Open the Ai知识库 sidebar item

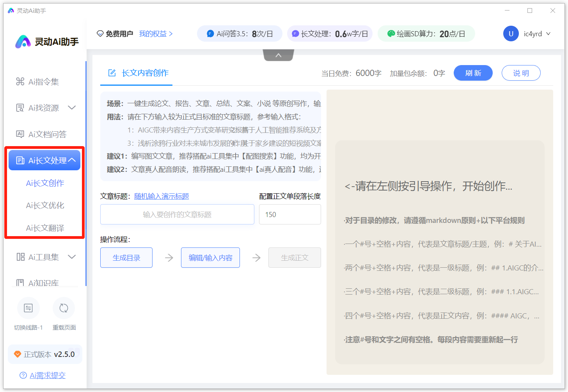click(37, 283)
